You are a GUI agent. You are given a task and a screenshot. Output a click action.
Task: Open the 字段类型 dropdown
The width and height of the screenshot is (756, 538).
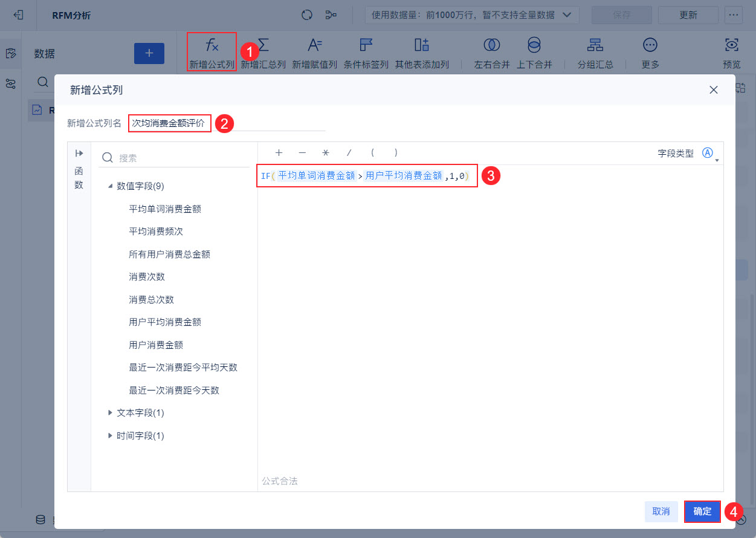coord(709,154)
